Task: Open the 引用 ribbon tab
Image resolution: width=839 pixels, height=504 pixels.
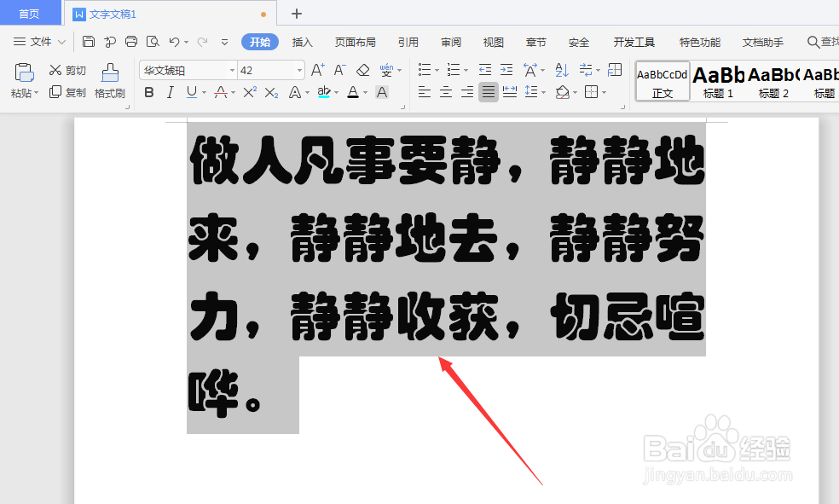Action: point(408,43)
